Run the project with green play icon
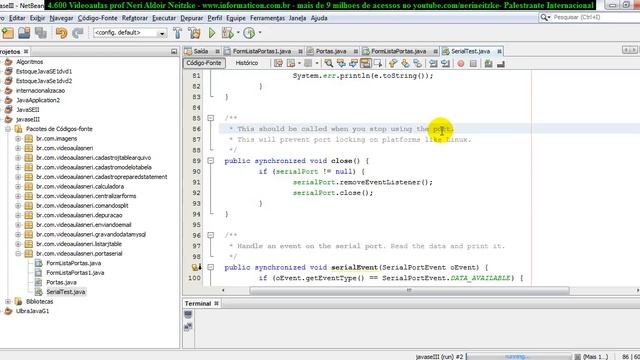The height and width of the screenshot is (360, 640). [x=212, y=33]
